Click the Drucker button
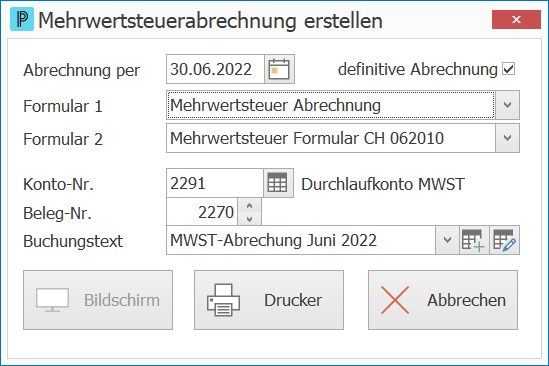 [269, 300]
